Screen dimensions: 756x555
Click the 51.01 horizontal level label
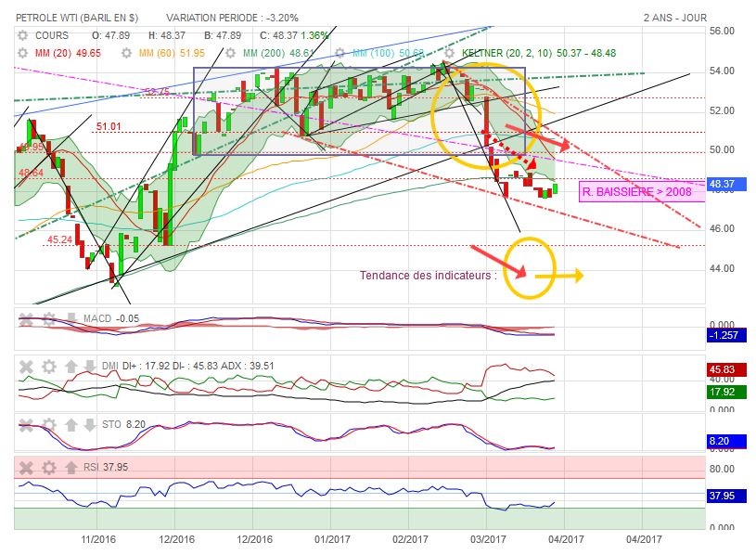(x=109, y=127)
